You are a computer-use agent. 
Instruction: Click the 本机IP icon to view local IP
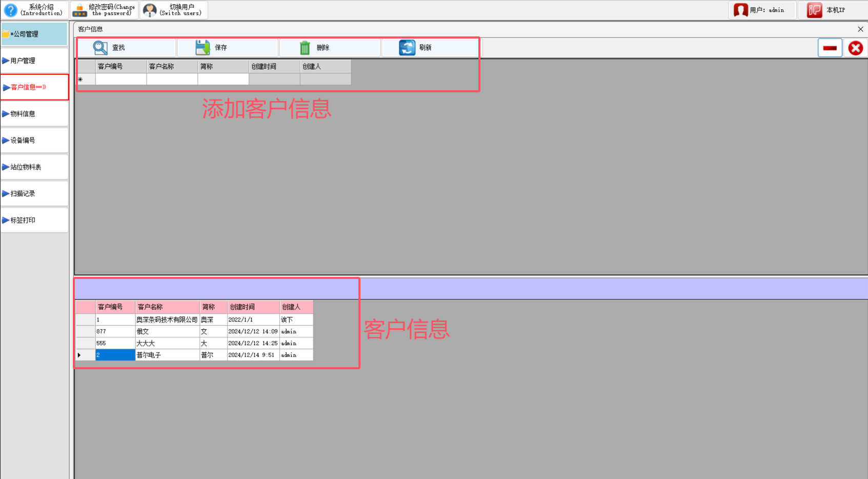814,10
